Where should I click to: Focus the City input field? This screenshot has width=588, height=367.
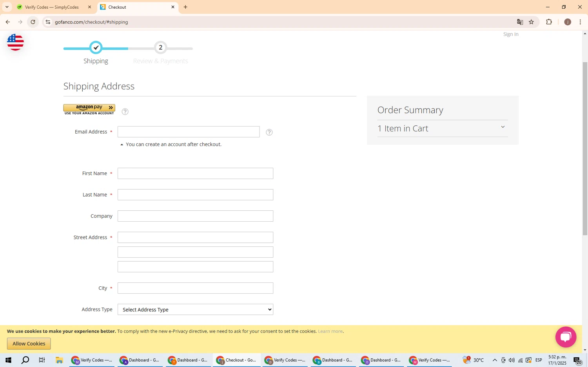(x=195, y=288)
